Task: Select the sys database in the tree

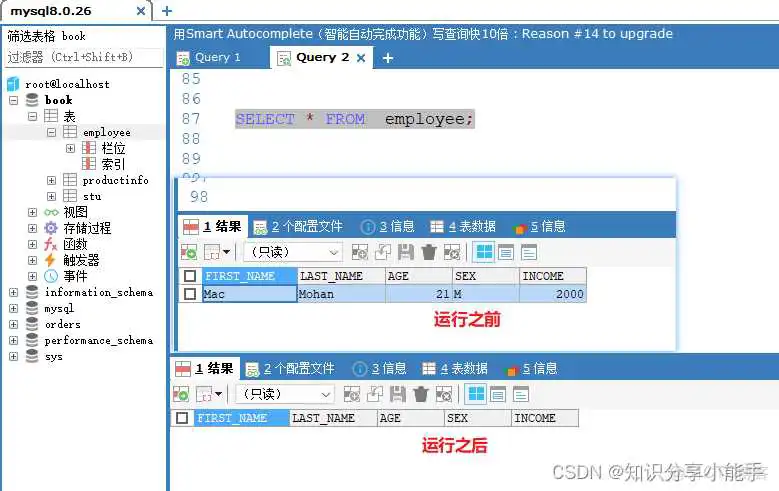Action: pos(54,356)
